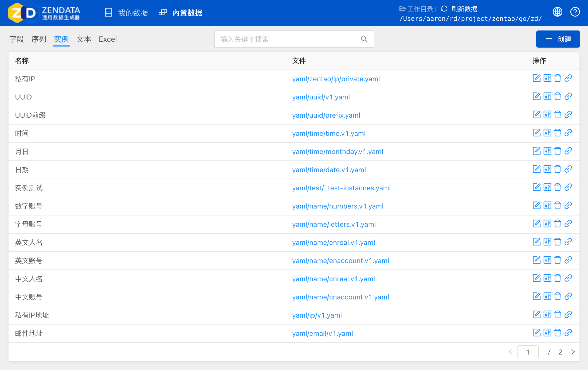Click edit icon for 私有IP row
Viewport: 588px width, 370px height.
pos(536,78)
